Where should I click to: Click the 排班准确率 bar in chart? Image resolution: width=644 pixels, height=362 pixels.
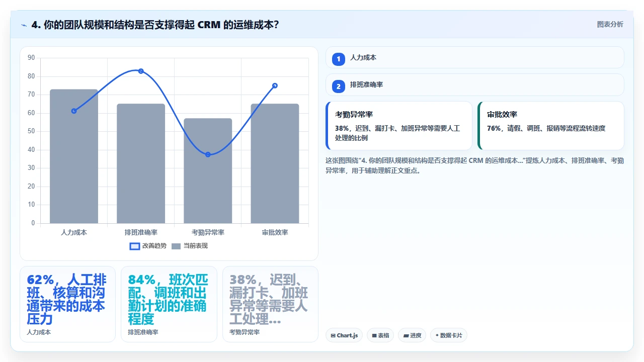click(x=141, y=163)
